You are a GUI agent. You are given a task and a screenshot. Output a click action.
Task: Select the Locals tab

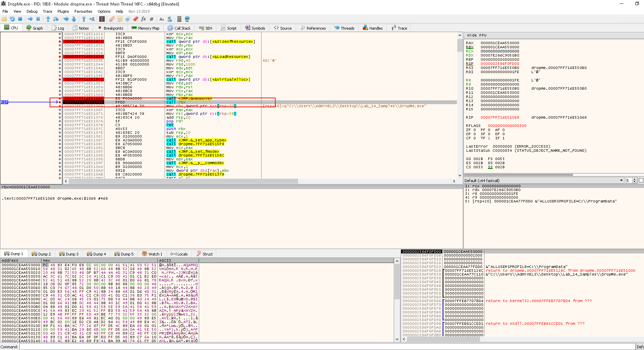(179, 254)
